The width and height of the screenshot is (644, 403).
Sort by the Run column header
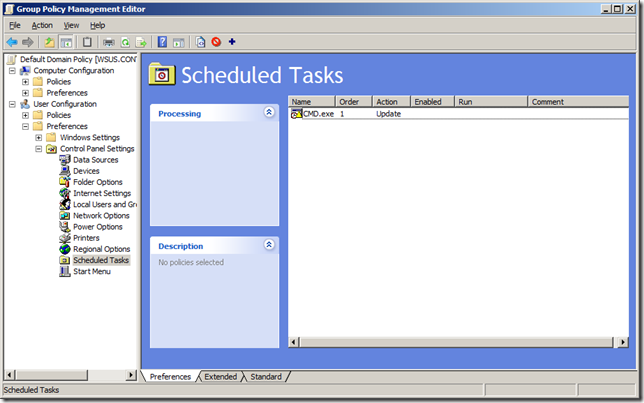pyautogui.click(x=491, y=101)
